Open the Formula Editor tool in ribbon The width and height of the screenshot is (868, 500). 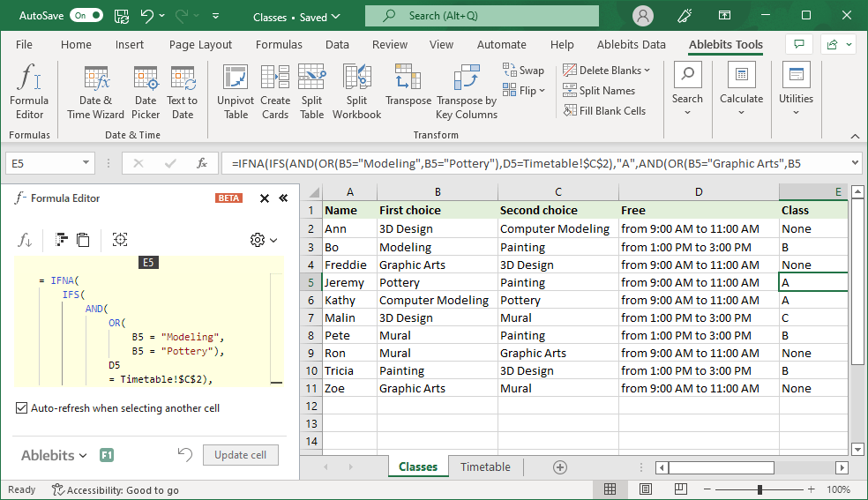29,91
